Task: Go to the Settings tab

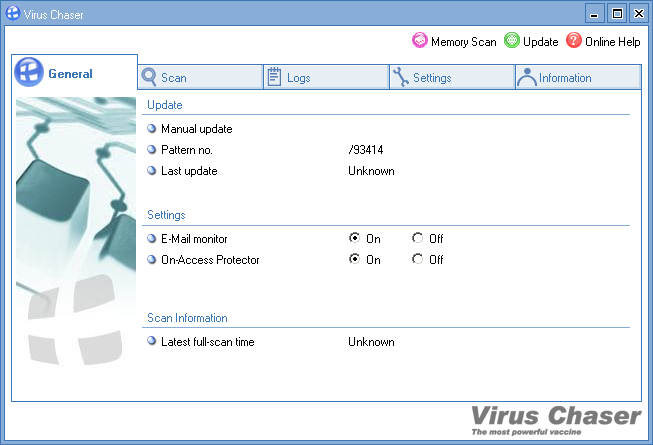Action: pyautogui.click(x=452, y=77)
